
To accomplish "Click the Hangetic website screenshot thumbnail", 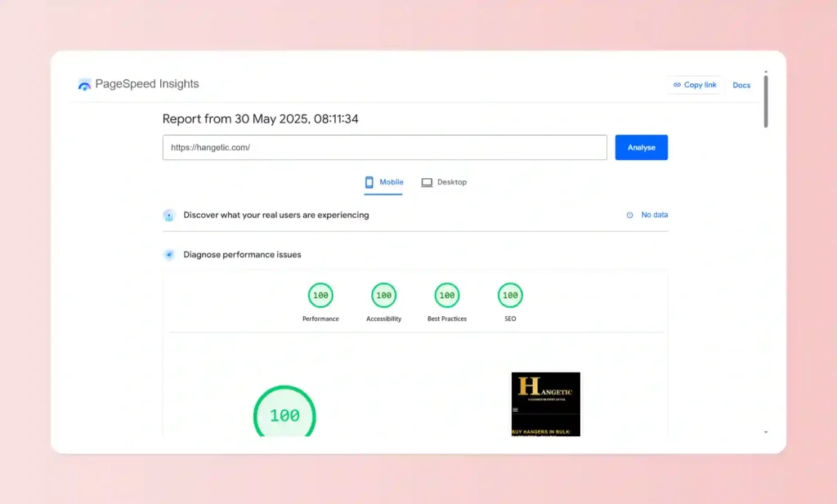I will [x=546, y=403].
